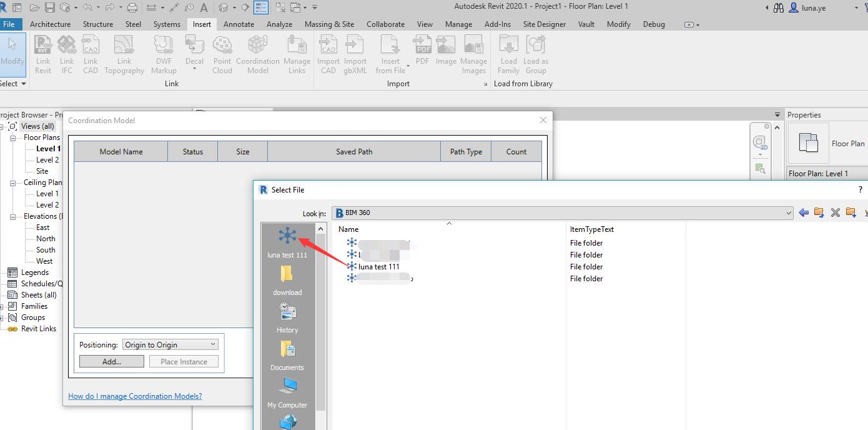Switch to the Collaborate ribbon tab
The image size is (868, 430).
pyautogui.click(x=385, y=24)
